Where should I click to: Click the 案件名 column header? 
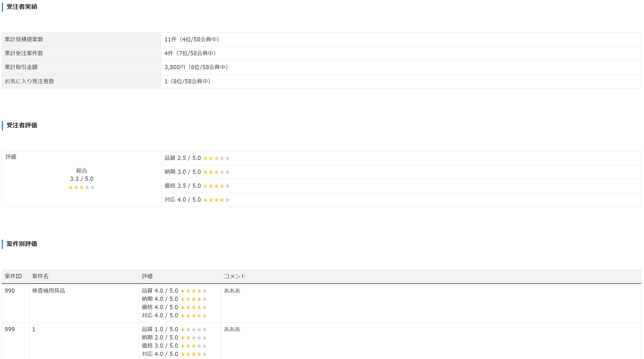click(x=40, y=276)
